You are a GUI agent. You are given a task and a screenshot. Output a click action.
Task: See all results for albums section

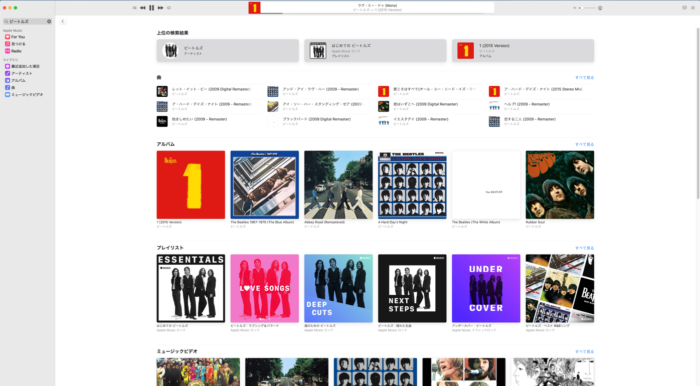pos(584,145)
